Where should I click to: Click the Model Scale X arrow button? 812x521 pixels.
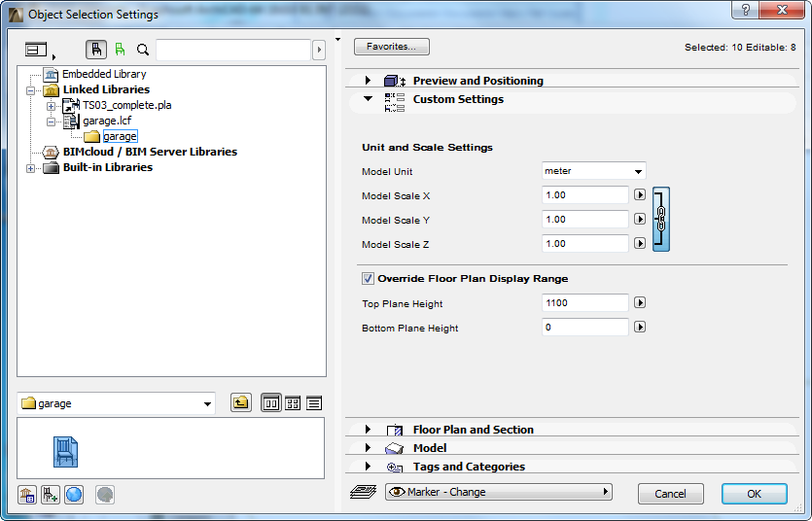[x=640, y=195]
